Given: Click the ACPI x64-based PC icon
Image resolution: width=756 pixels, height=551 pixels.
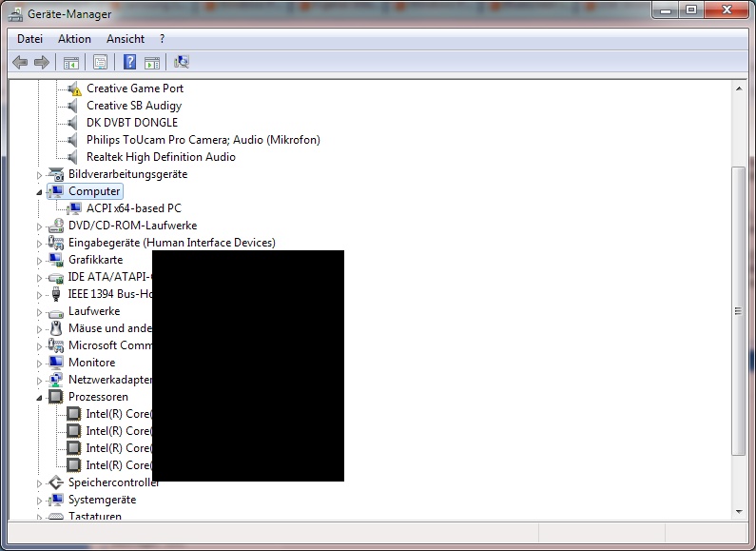Looking at the screenshot, I should [x=74, y=208].
